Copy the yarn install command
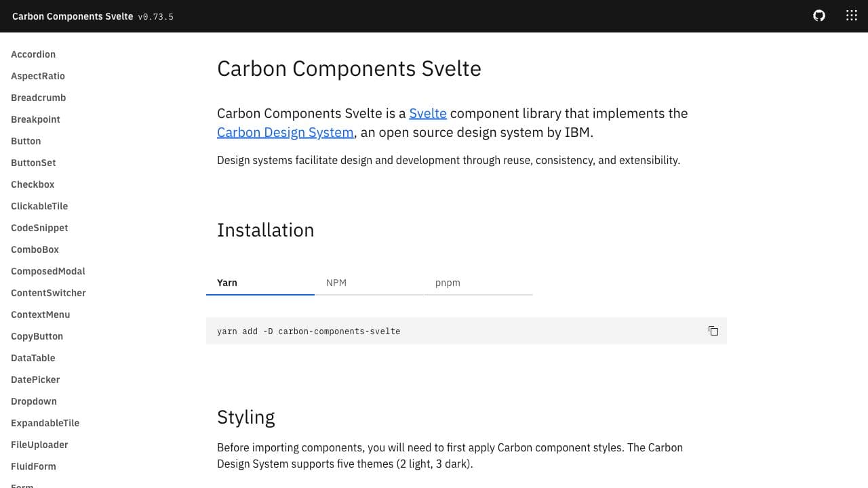Screen dimensions: 868x488 713,331
